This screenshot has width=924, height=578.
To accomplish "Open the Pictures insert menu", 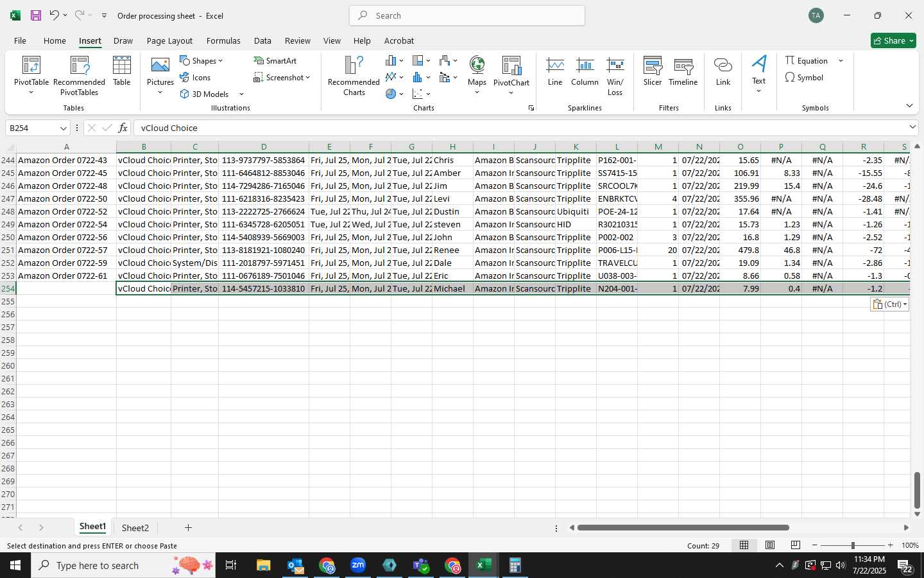I will (x=160, y=76).
